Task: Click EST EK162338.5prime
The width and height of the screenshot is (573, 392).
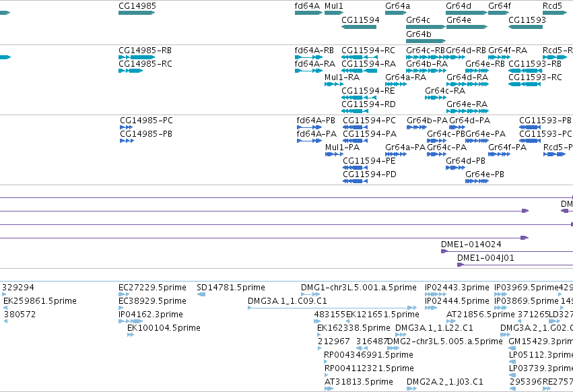Action: pos(319,335)
